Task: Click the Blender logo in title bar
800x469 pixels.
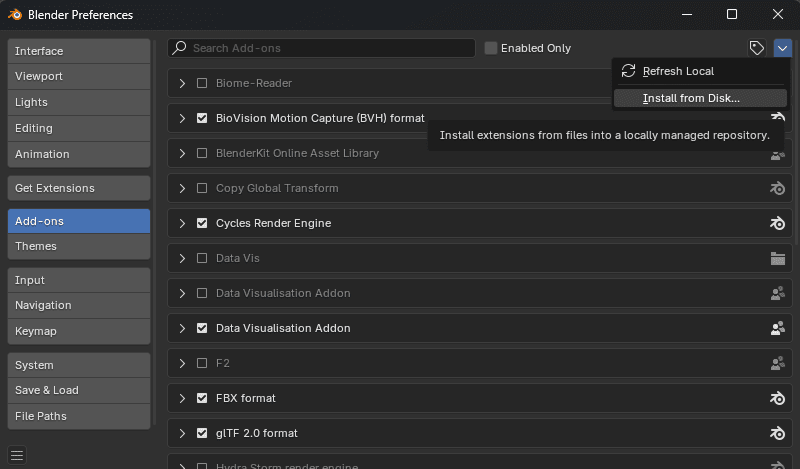Action: 15,14
